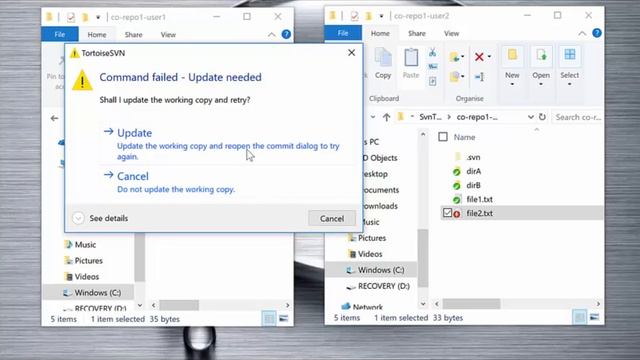
Task: Open Quick Access Toolbar dropdown in user2 title bar
Action: [x=381, y=16]
